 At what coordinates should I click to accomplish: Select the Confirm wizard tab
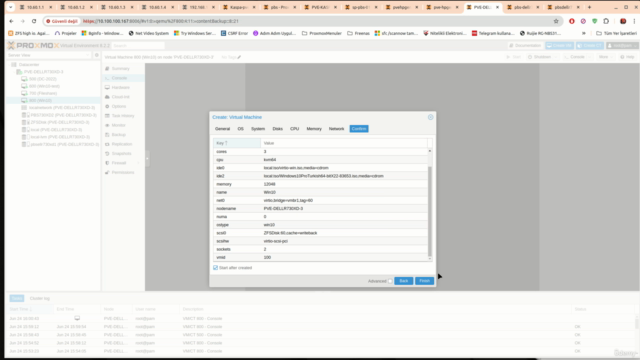(x=359, y=129)
